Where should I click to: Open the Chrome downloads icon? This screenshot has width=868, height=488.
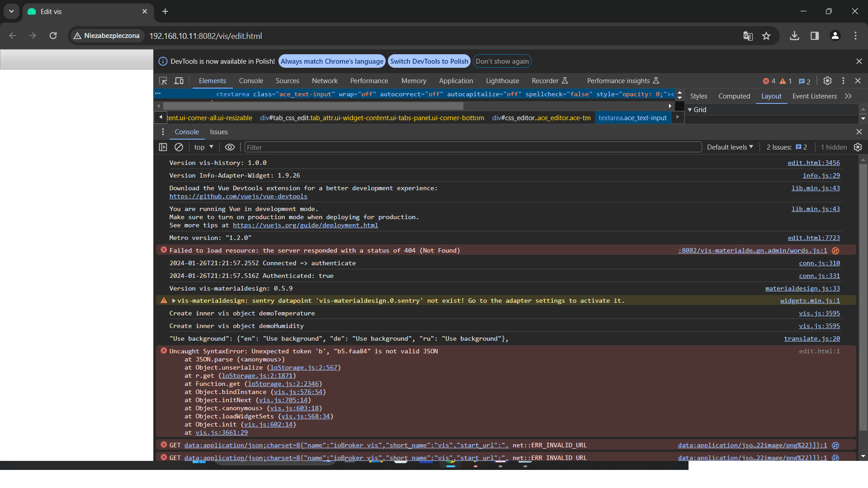[x=794, y=36]
